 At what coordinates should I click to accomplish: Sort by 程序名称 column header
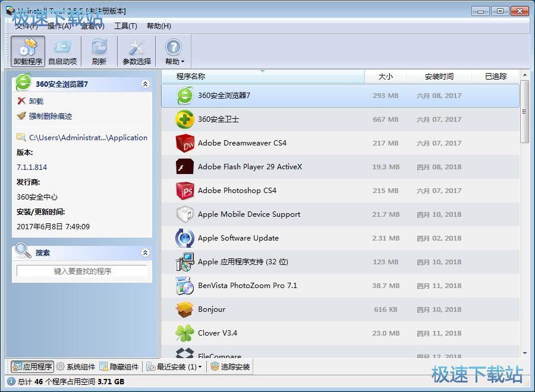263,77
